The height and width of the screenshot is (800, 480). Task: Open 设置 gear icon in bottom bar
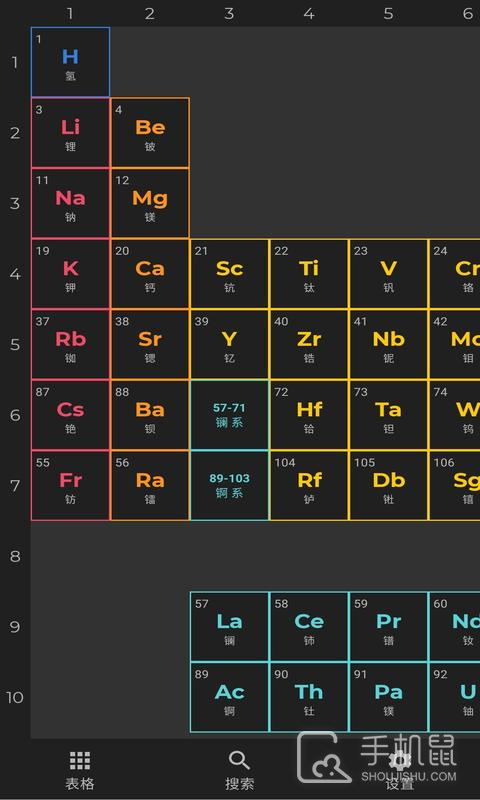399,761
